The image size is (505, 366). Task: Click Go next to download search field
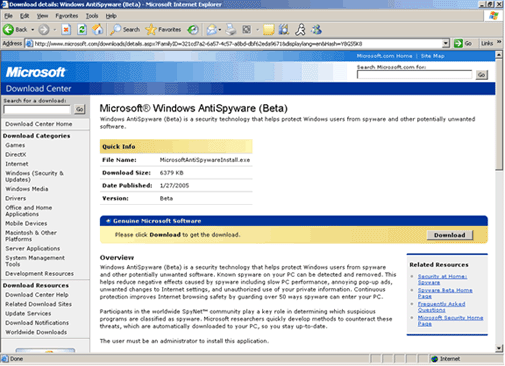[80, 109]
